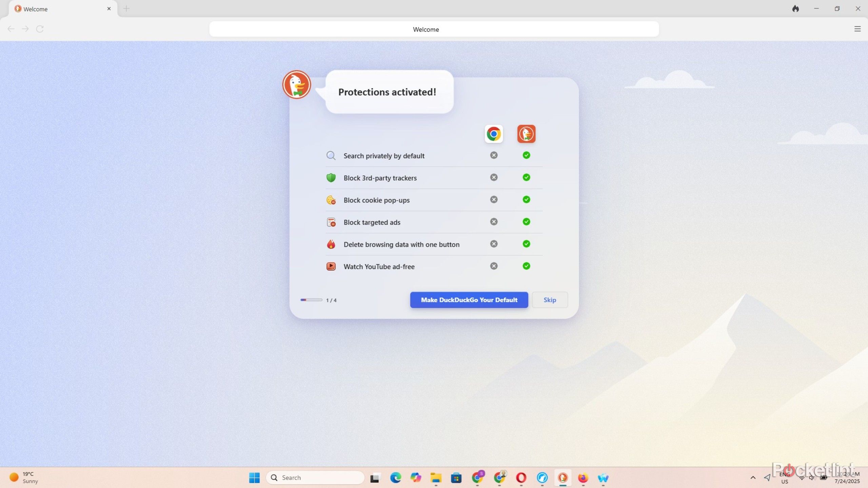Click Chrome's X mark for Search privately

coord(494,155)
